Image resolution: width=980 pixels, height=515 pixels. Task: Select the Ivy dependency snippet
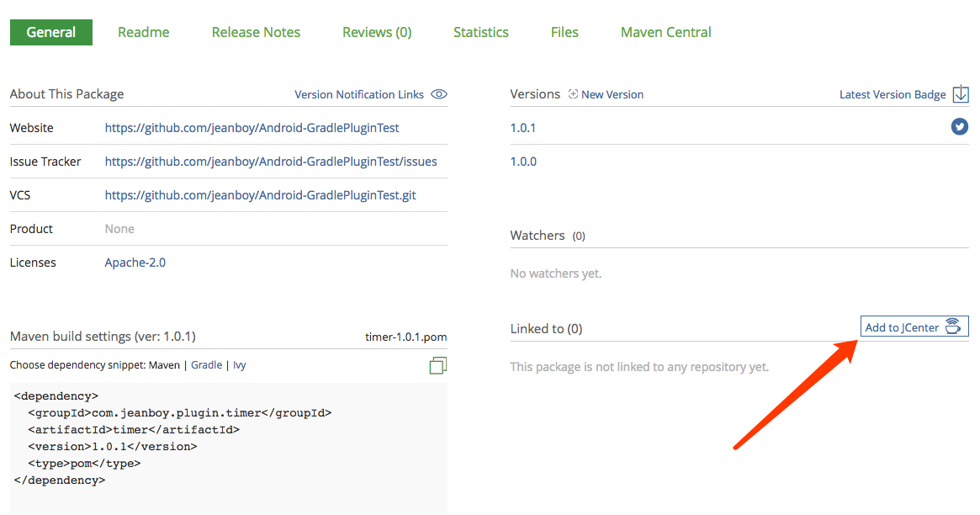(240, 365)
